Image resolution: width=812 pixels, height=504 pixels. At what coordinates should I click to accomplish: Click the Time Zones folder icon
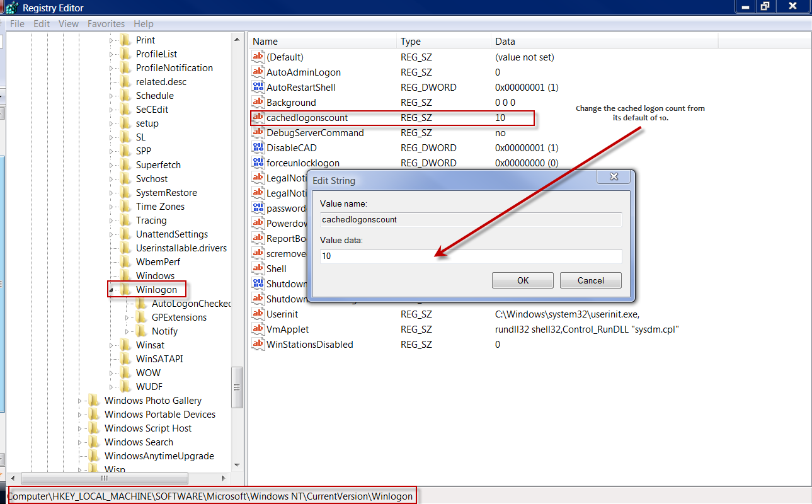point(126,207)
